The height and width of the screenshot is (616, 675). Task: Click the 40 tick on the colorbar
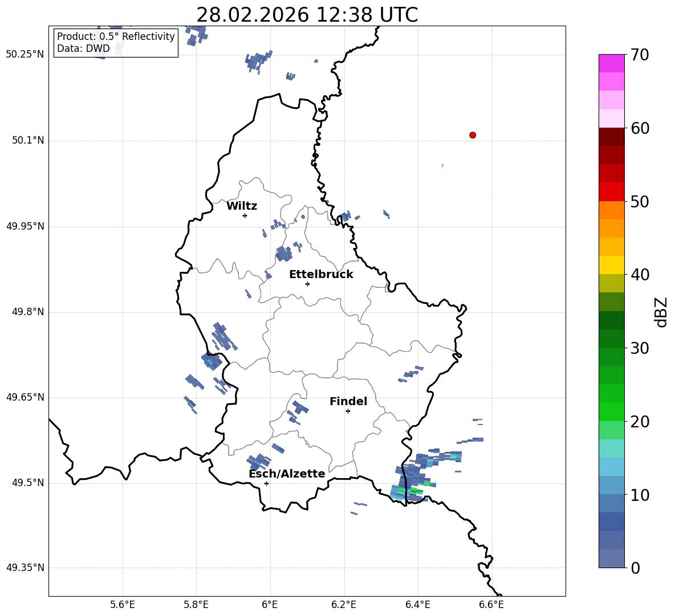pyautogui.click(x=639, y=275)
